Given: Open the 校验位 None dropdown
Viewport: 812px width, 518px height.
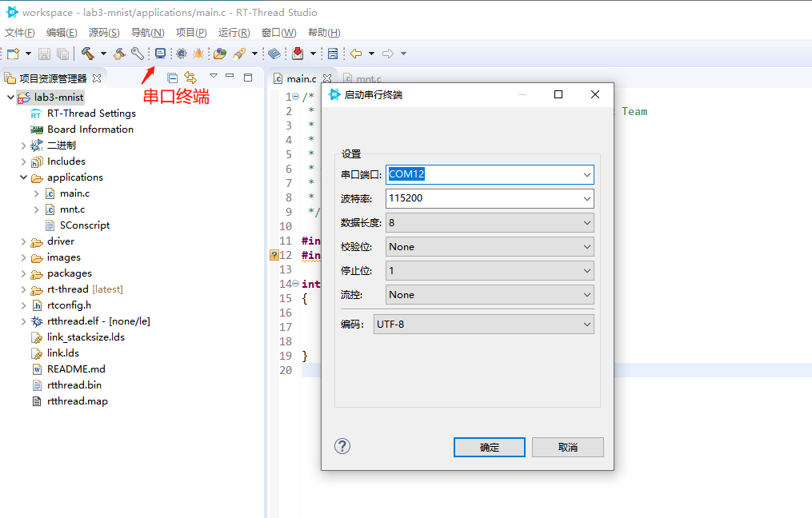Looking at the screenshot, I should click(490, 247).
